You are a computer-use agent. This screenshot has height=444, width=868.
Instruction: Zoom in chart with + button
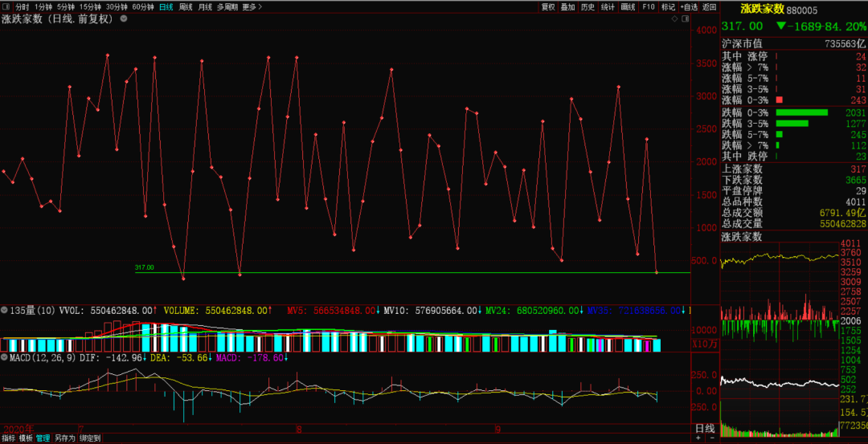point(698,438)
